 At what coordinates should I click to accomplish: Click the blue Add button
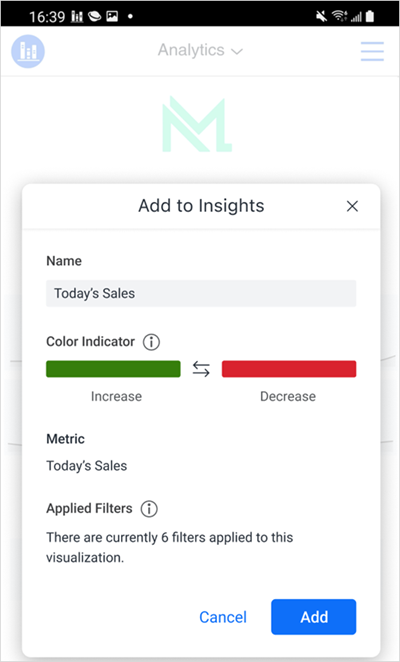[314, 617]
